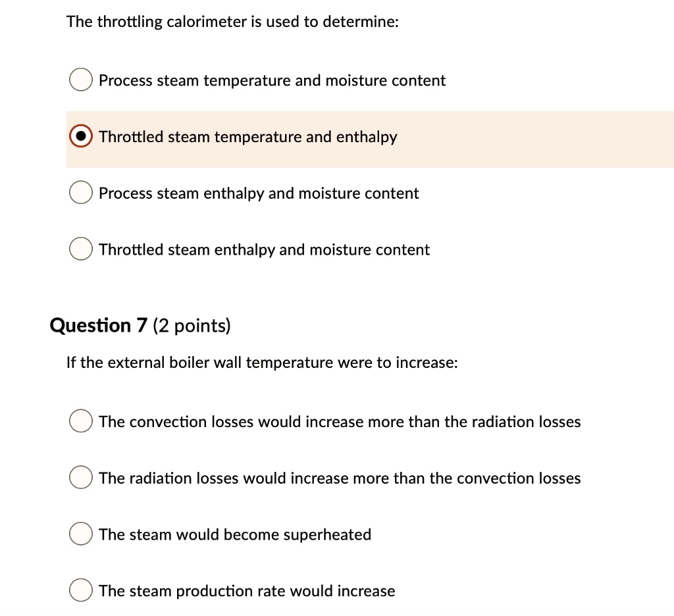Pick "Throttled steam enthalpy and moisture content" answer

click(80, 249)
